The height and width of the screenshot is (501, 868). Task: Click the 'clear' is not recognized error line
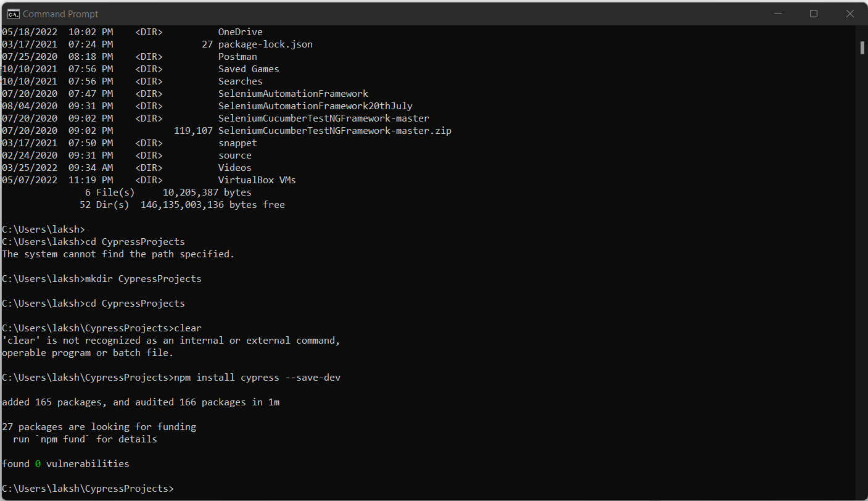coord(171,341)
